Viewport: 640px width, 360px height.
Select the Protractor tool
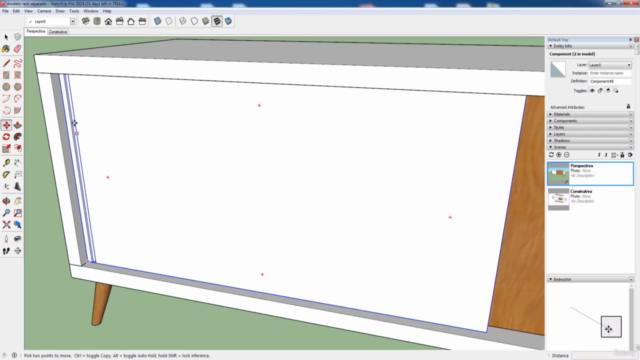click(x=6, y=175)
